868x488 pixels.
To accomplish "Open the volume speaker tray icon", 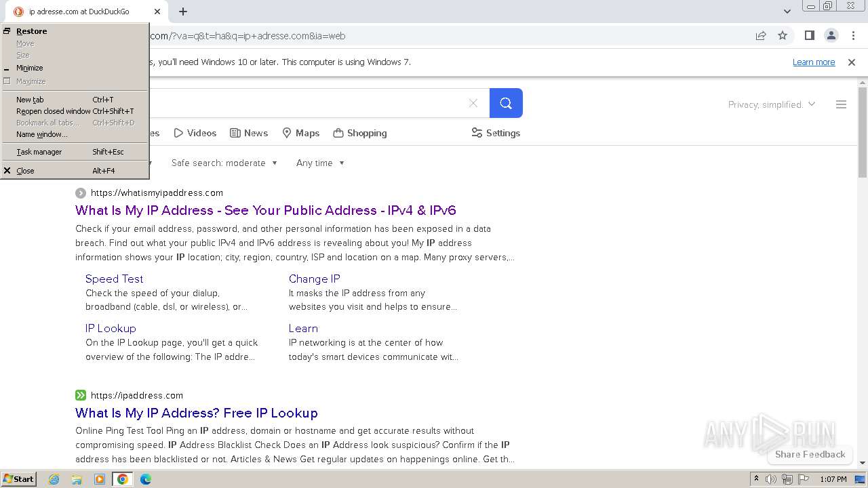I will 771,479.
